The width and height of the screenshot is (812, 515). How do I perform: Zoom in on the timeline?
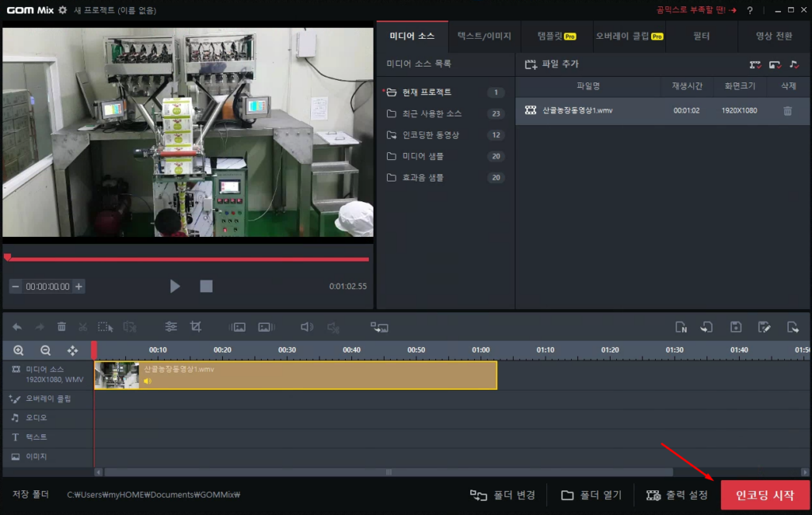pos(18,350)
